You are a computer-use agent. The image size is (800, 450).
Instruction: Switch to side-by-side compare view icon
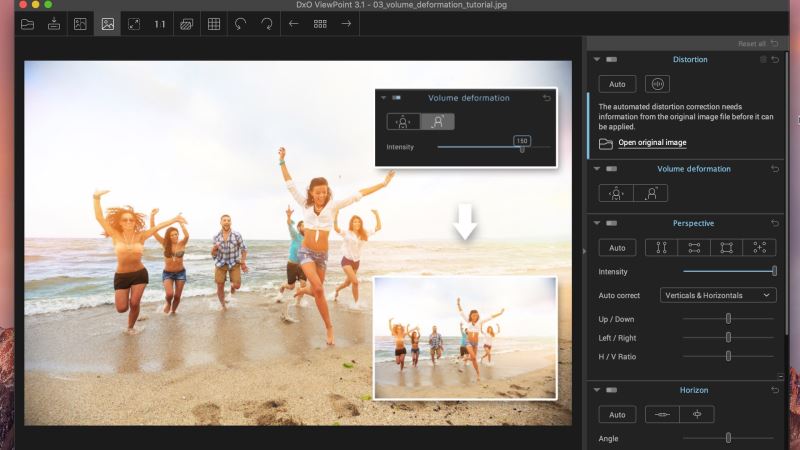(x=80, y=24)
